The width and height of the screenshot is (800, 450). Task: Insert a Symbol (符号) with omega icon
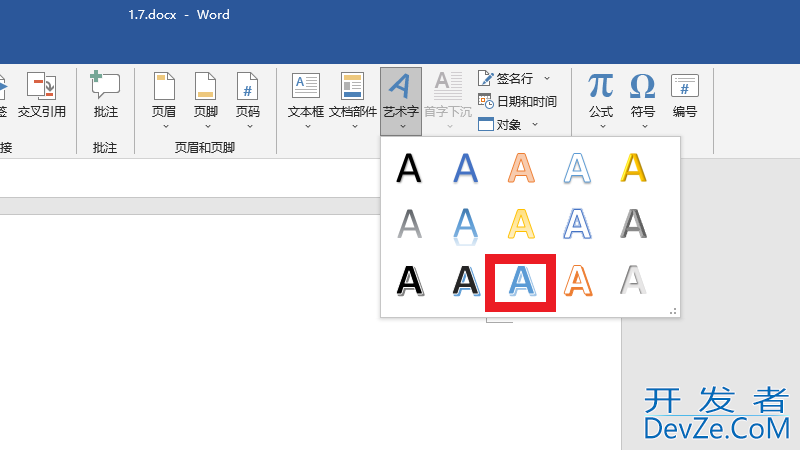click(642, 85)
